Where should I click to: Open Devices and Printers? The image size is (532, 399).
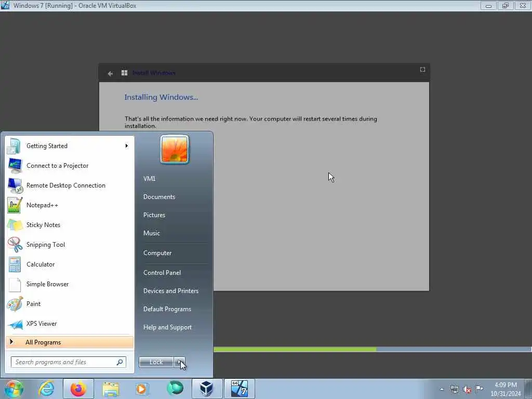coord(170,291)
